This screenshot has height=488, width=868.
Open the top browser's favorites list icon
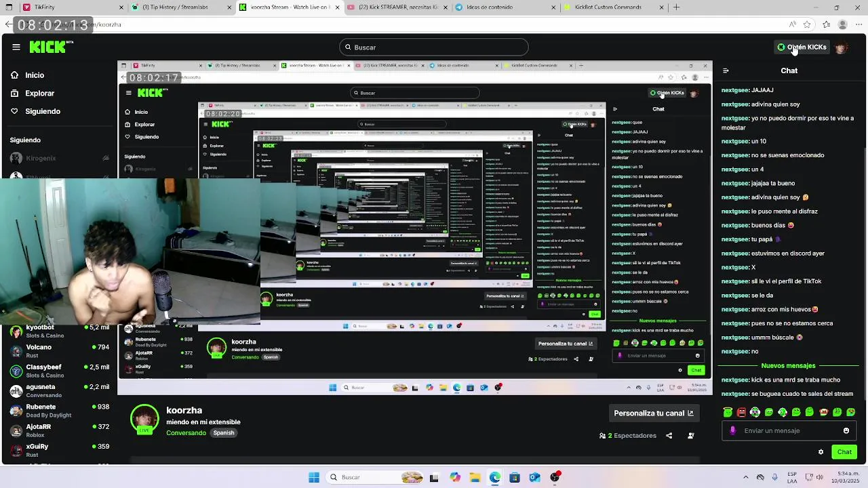click(826, 24)
